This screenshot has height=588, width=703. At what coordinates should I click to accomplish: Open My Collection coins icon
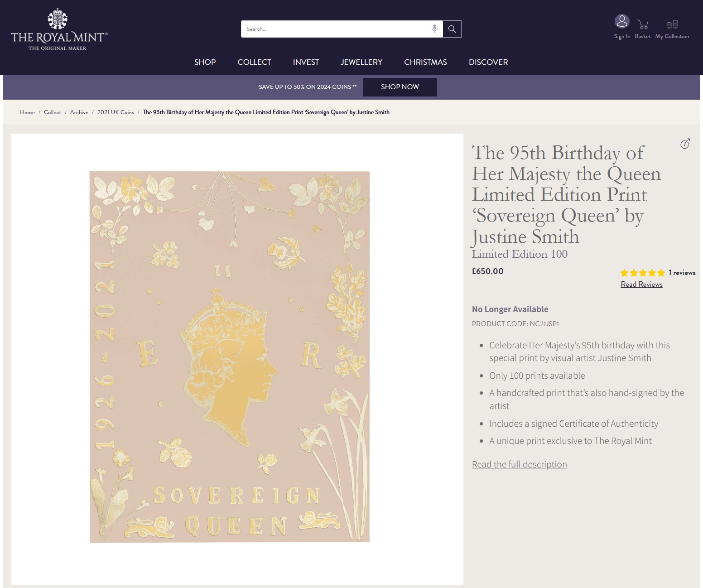tap(672, 24)
